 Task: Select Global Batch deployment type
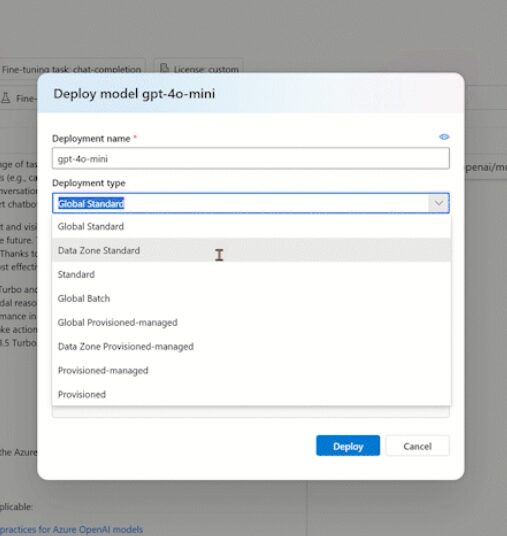coord(251,298)
